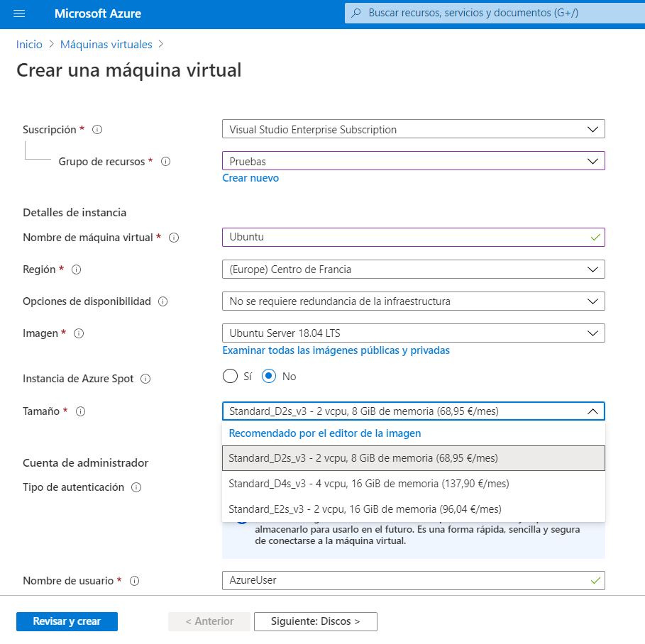Open the Grupo de recursos dropdown

click(x=414, y=161)
